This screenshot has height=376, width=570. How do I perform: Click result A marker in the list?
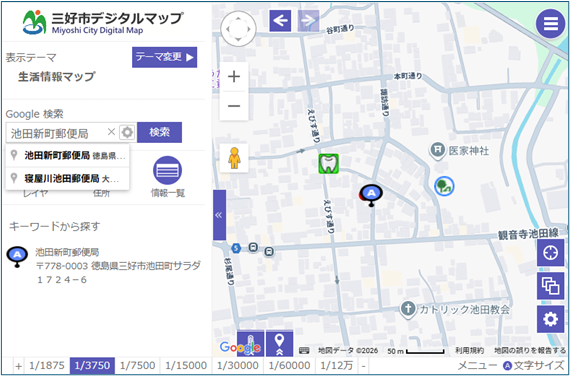tap(17, 256)
